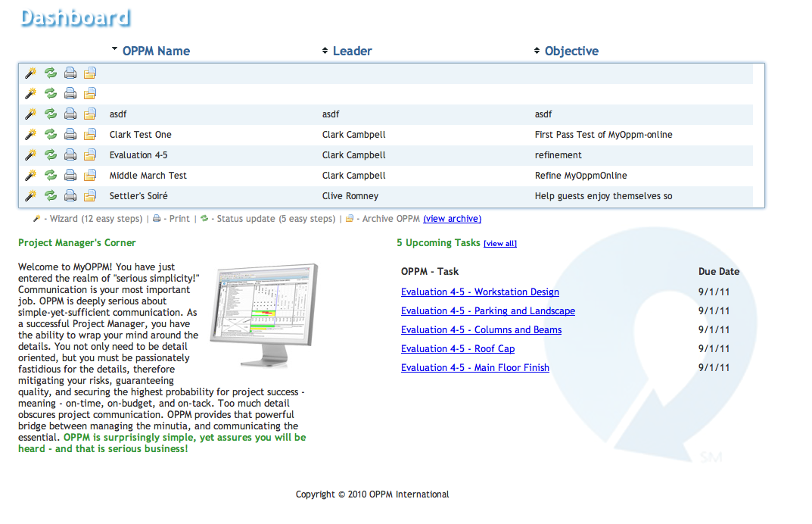Click the print icon on the Evaluation 4-5 row
The height and width of the screenshot is (524, 812).
click(x=70, y=155)
